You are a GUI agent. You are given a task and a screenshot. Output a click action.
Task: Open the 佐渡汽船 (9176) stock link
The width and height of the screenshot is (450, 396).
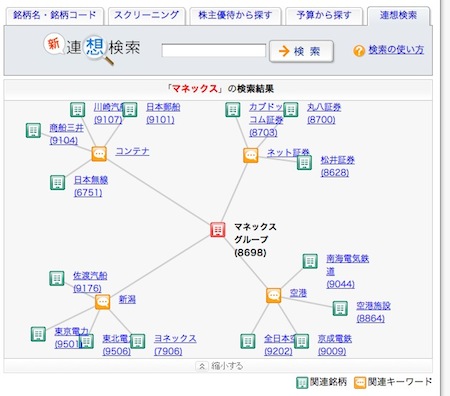[90, 282]
